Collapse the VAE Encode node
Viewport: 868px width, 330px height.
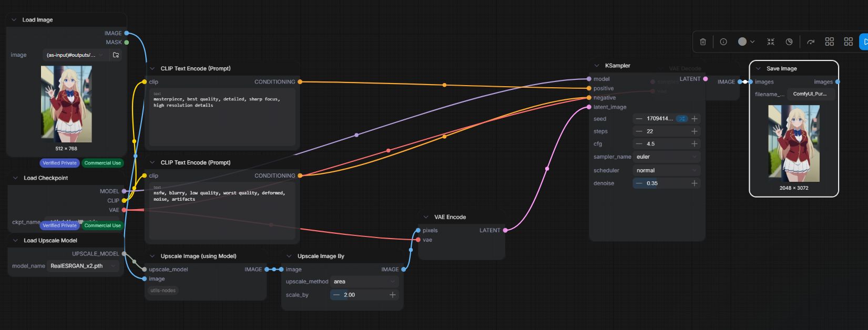(x=426, y=217)
